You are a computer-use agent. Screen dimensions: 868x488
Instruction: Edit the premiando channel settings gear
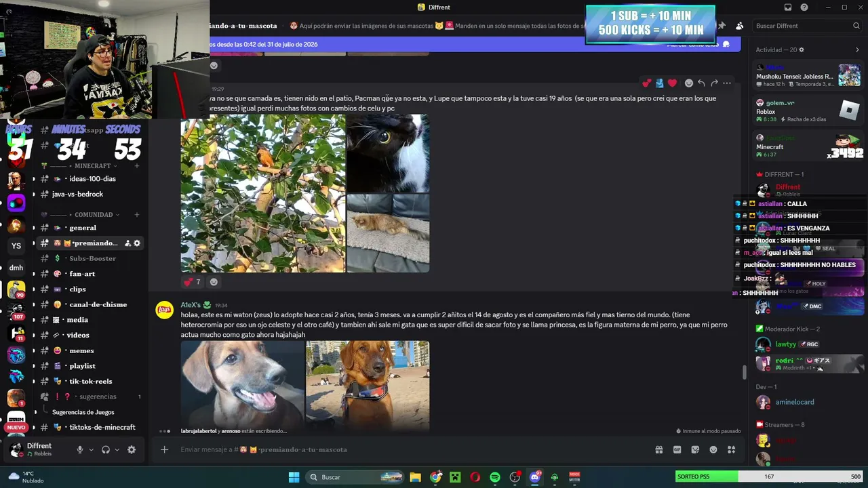coord(137,243)
